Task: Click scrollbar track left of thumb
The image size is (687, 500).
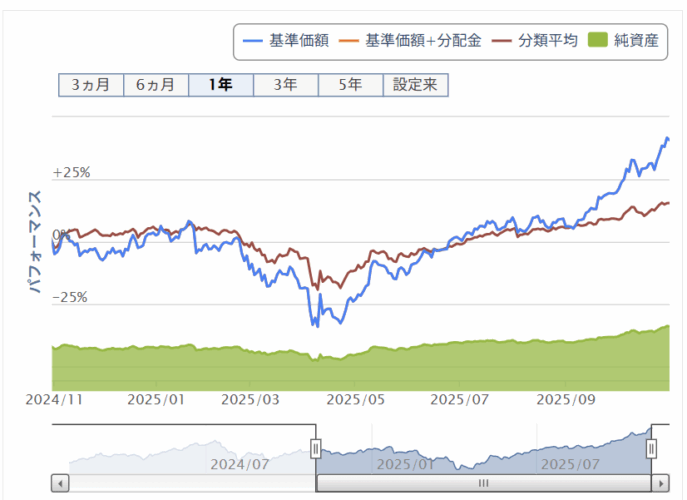Action: [190, 483]
